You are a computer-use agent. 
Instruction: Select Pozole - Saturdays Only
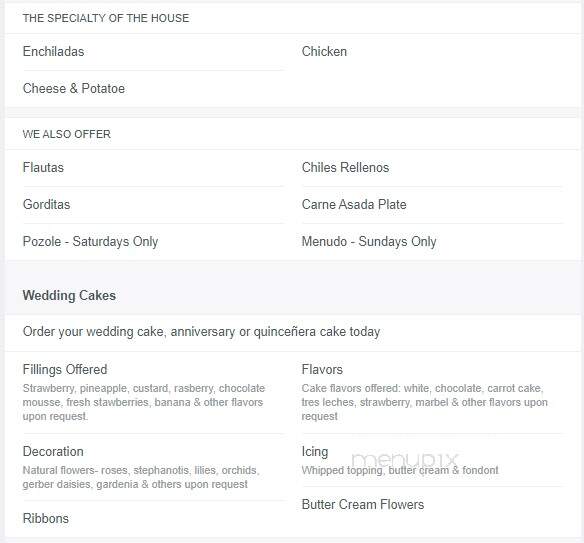tap(91, 241)
